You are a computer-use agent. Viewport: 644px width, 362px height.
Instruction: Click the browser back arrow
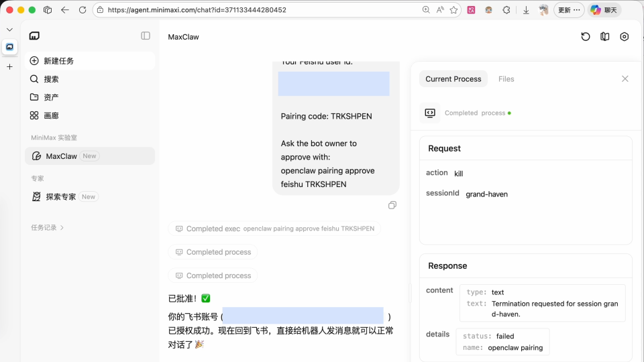65,10
